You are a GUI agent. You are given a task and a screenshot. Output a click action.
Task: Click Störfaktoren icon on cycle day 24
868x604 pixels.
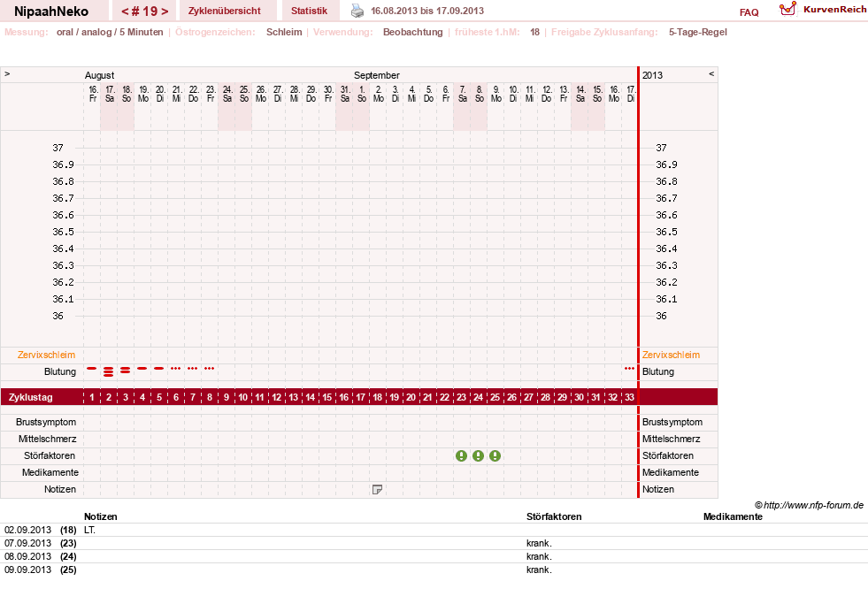pyautogui.click(x=479, y=455)
